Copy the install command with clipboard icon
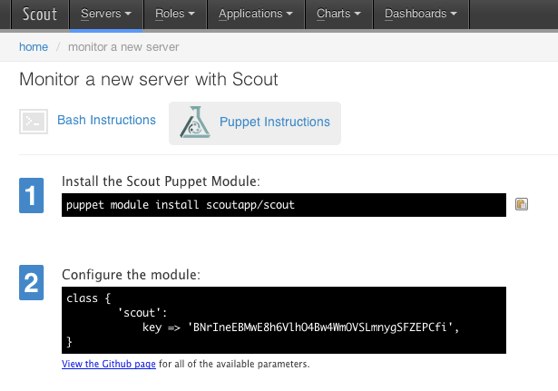Screen dimensions: 558x391 [521, 204]
